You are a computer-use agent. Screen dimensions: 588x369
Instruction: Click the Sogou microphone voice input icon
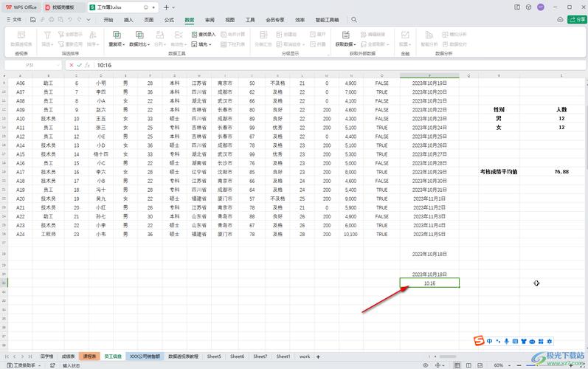(x=507, y=341)
